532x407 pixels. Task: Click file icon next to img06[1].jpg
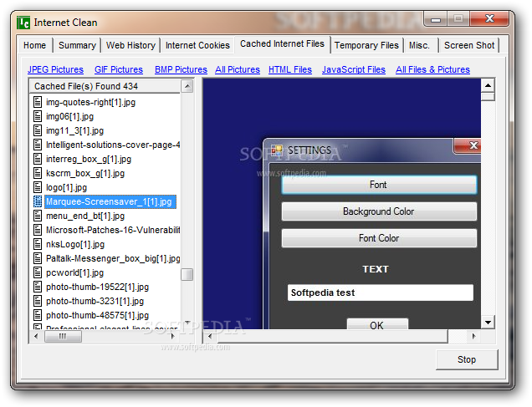tap(38, 116)
